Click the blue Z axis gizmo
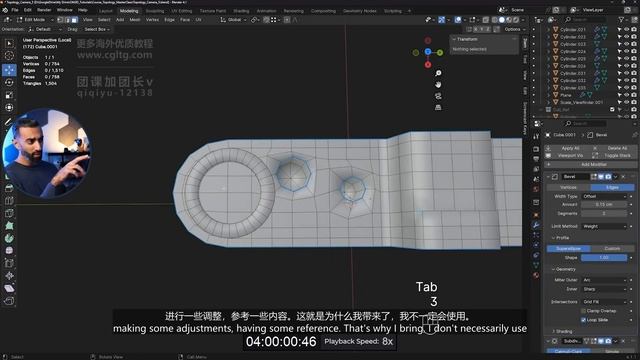Image resolution: width=640 pixels, height=360 pixels. click(428, 51)
